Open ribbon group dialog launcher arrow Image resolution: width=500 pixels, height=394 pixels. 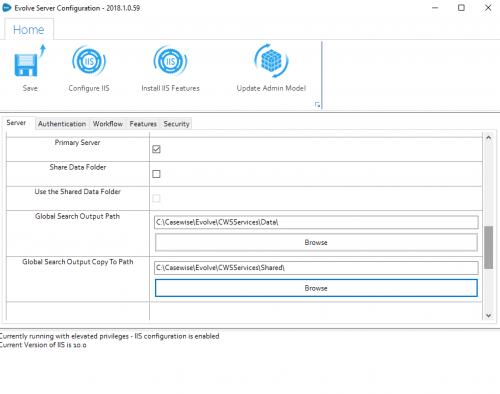coord(317,105)
